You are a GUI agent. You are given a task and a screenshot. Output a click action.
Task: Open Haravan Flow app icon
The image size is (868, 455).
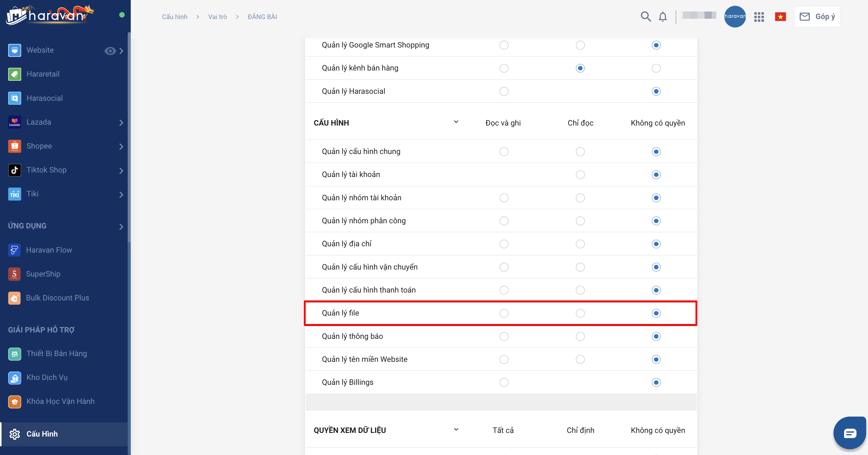(15, 250)
